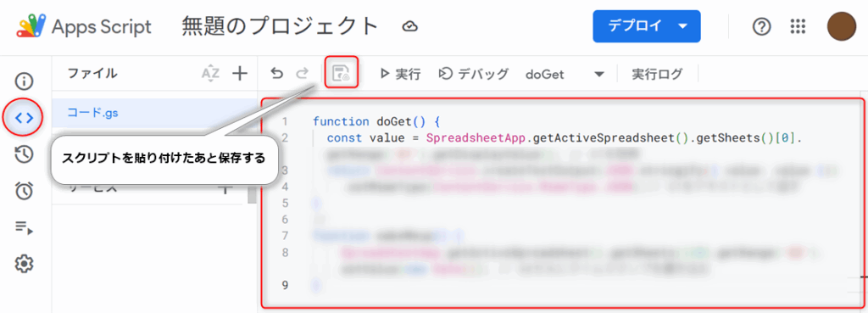Click the デプロイ deploy button
This screenshot has width=868, height=313.
[647, 26]
